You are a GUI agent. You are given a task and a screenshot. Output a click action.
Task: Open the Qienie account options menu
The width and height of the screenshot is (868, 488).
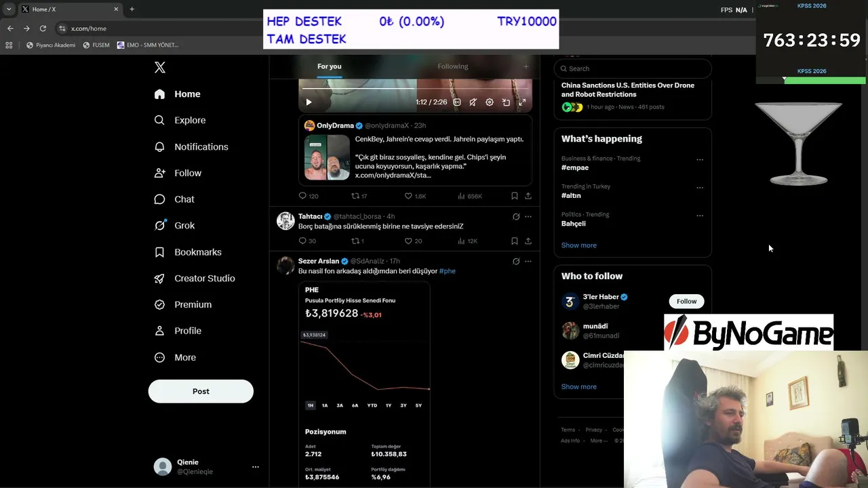coord(256,467)
